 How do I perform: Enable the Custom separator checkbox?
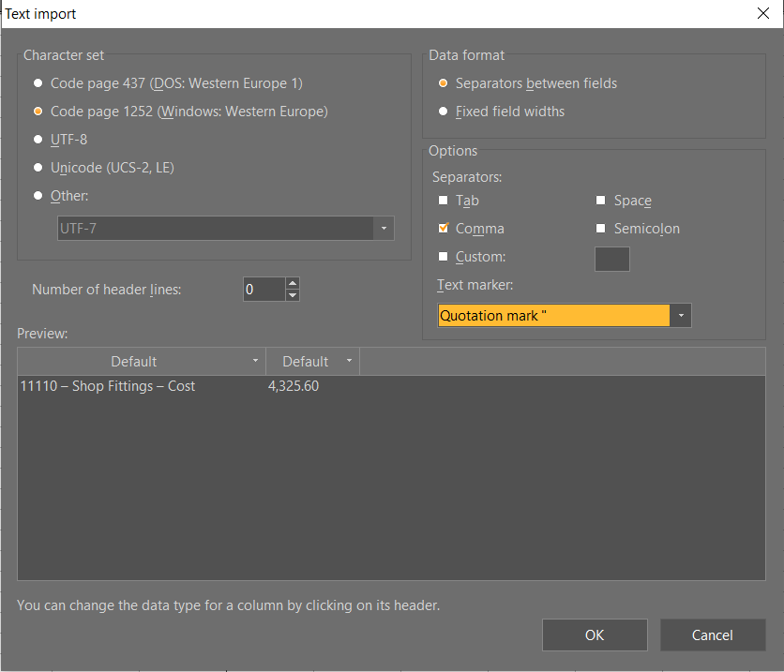(x=444, y=257)
